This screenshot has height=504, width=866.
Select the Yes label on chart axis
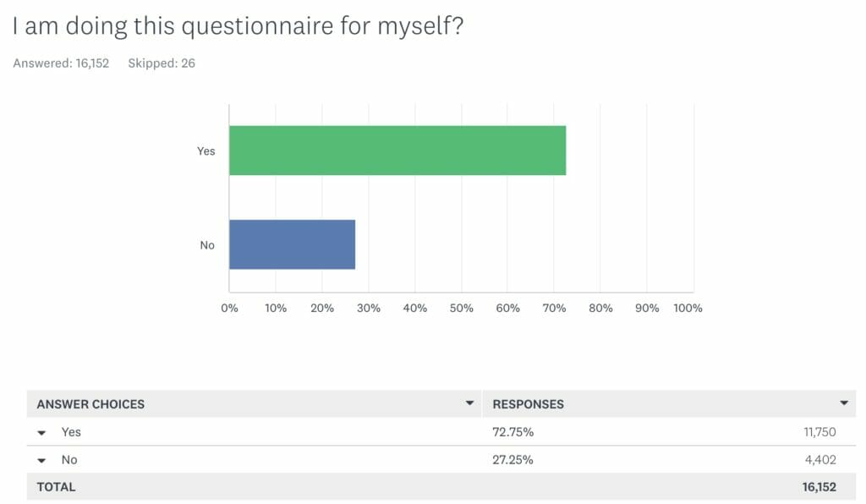coord(206,151)
